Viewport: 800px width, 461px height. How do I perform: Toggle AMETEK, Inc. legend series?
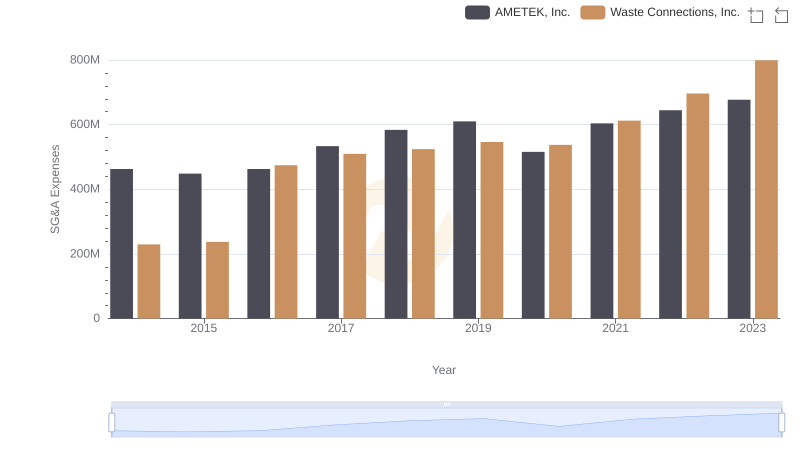pyautogui.click(x=517, y=12)
